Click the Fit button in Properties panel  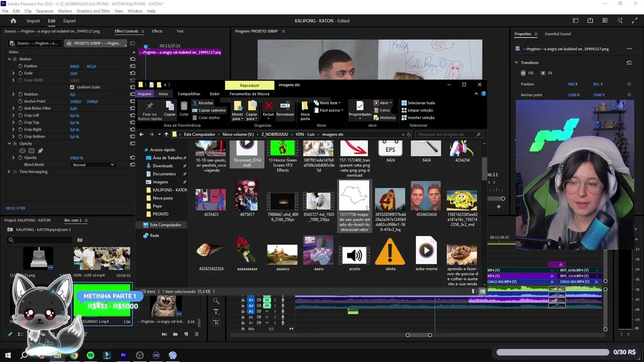(546, 73)
